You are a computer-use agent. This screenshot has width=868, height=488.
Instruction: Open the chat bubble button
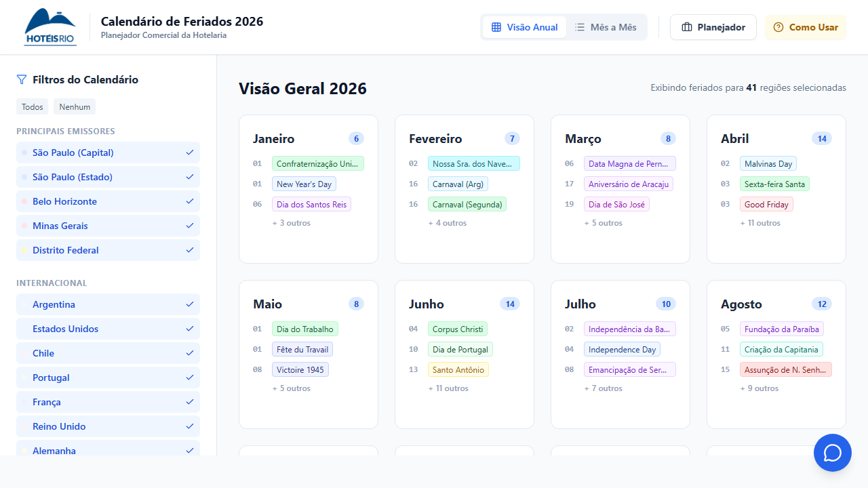point(832,453)
